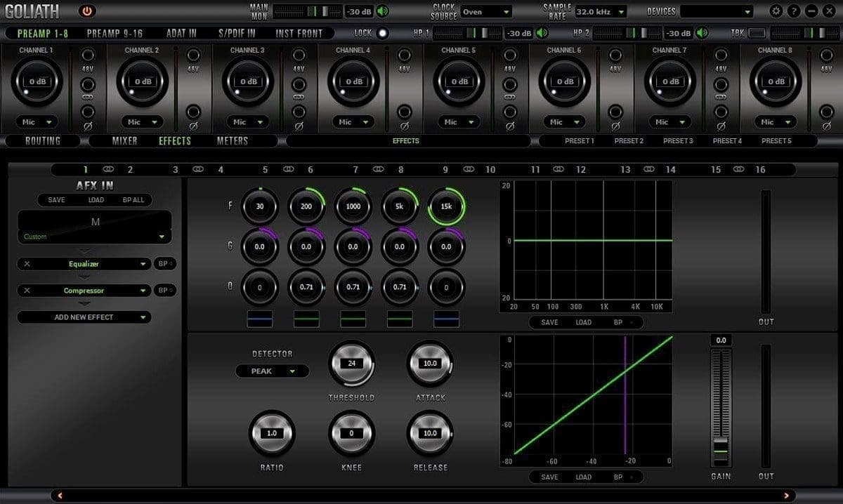The width and height of the screenshot is (843, 504).
Task: Link effects channels 15 and 16
Action: [x=738, y=170]
